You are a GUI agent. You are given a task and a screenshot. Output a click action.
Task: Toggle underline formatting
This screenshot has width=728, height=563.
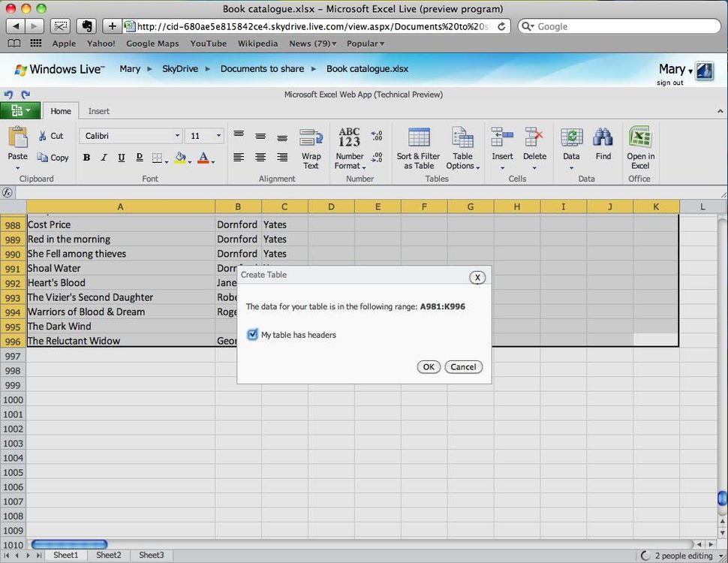point(120,158)
